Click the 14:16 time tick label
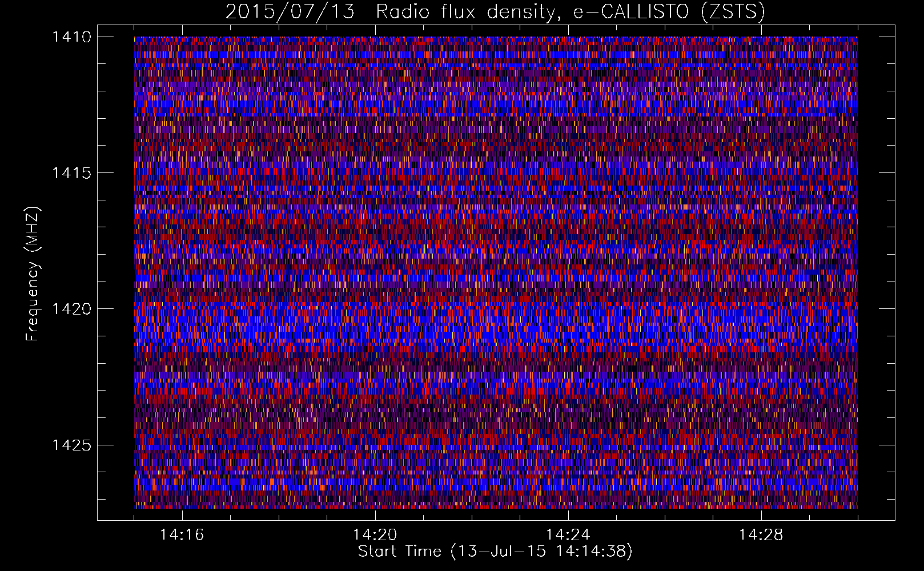This screenshot has width=924, height=571. tap(182, 535)
